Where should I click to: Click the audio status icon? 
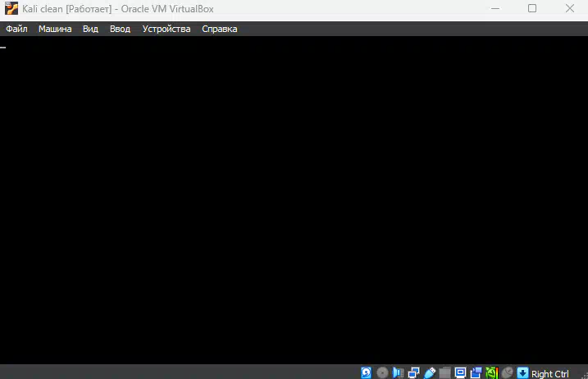pos(398,372)
